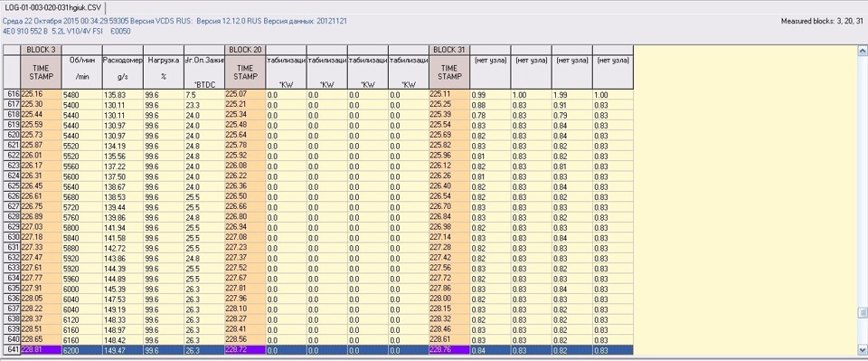Click timestamp 225.07 in BLOCK 20 column
This screenshot has height=361, width=868.
coord(245,94)
